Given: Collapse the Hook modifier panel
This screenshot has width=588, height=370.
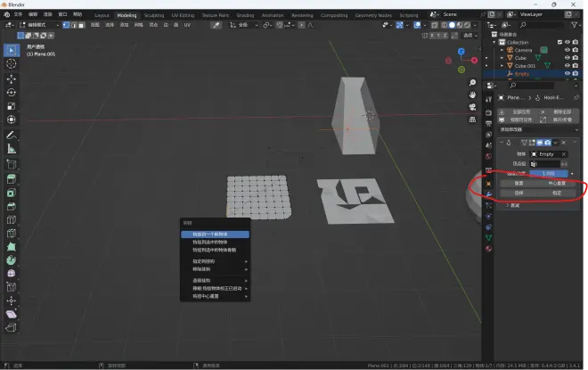Looking at the screenshot, I should pyautogui.click(x=502, y=143).
